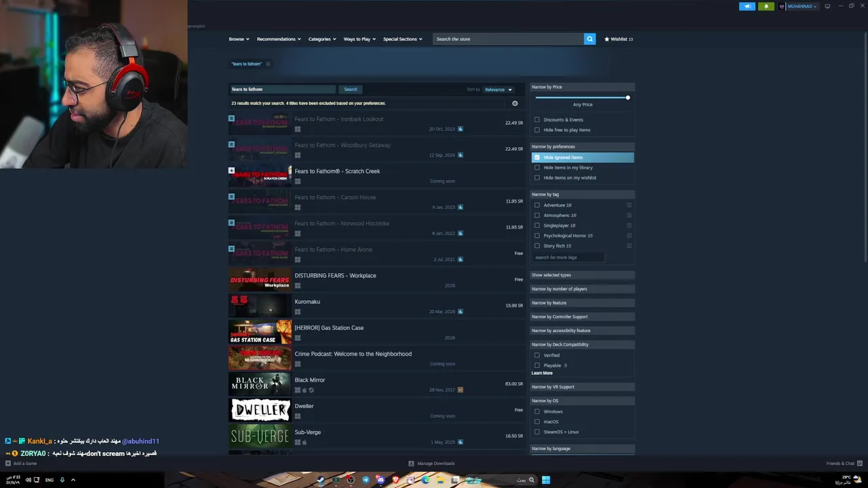Tick the Psychological Horror tag checkbox
The image size is (868, 488).
[537, 235]
